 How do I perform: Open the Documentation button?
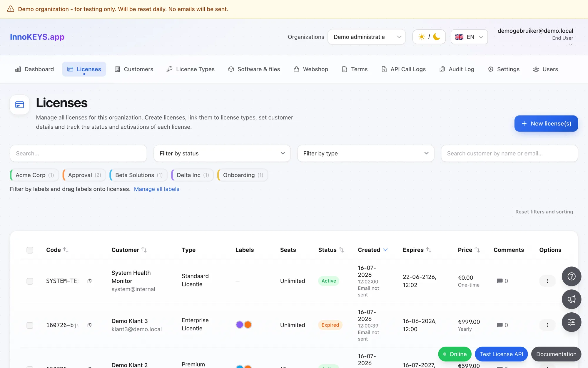click(x=556, y=354)
